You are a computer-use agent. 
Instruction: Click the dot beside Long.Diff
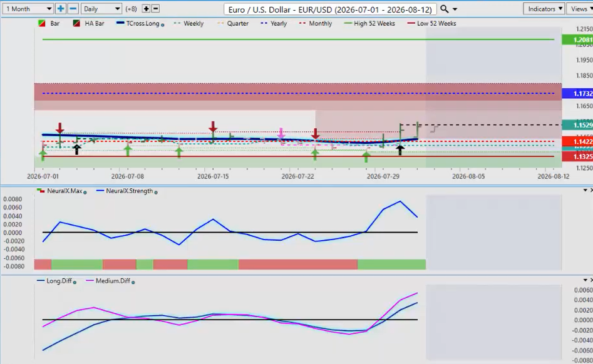[x=75, y=282]
